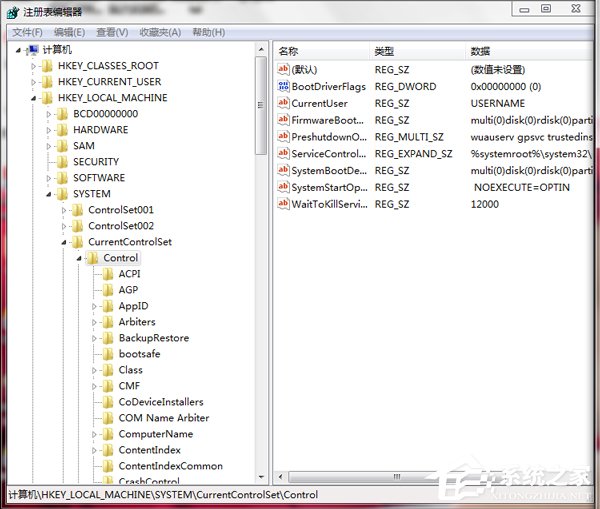Select the CMF key
600x509 pixels.
coord(129,386)
